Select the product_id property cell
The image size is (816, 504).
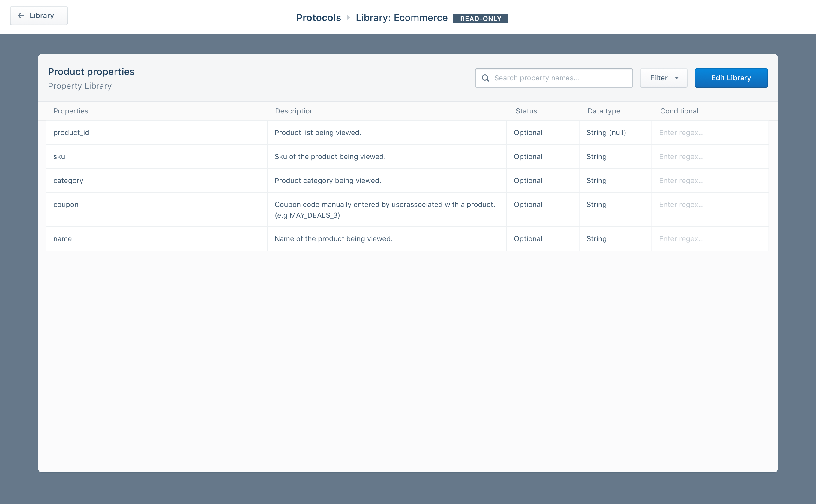click(71, 133)
